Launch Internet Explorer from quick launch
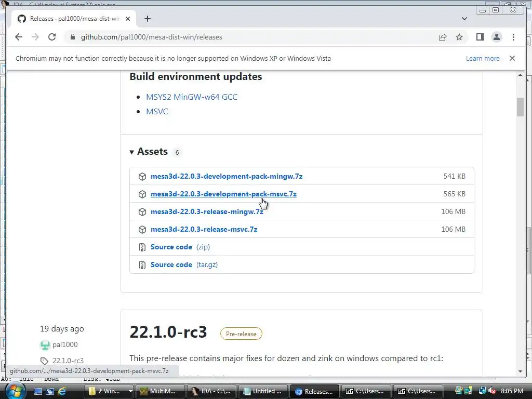Screen dimensions: 532x399 tap(62, 391)
